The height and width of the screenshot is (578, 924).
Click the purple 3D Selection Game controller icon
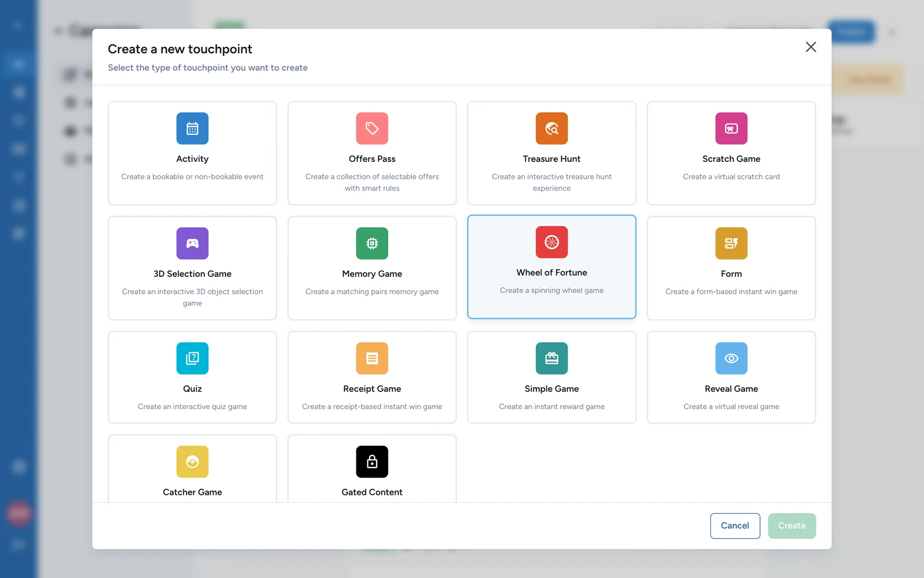pos(192,243)
